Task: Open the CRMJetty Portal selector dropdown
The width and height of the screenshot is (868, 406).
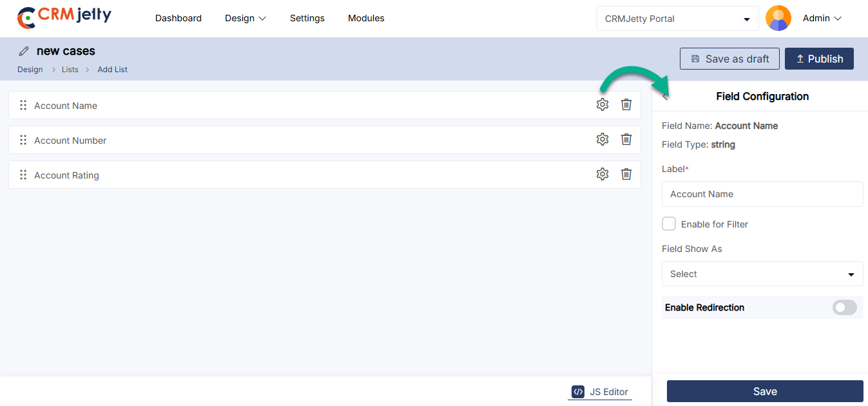Action: (677, 19)
